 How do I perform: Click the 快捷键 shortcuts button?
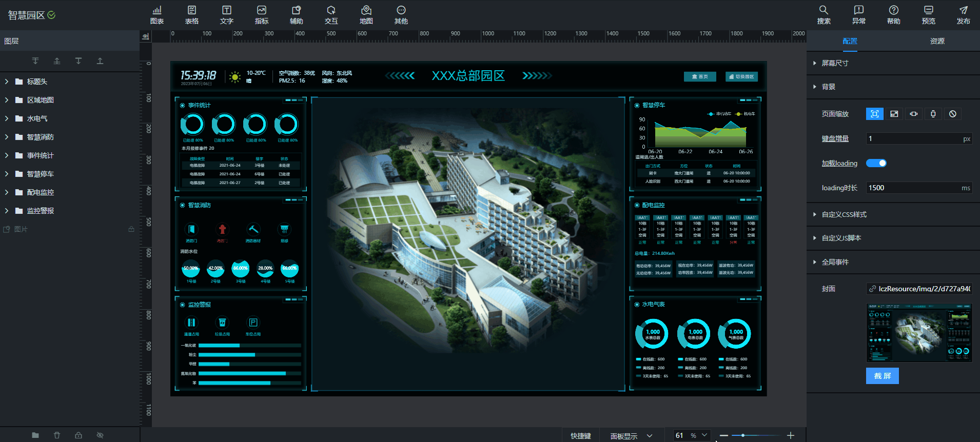581,436
